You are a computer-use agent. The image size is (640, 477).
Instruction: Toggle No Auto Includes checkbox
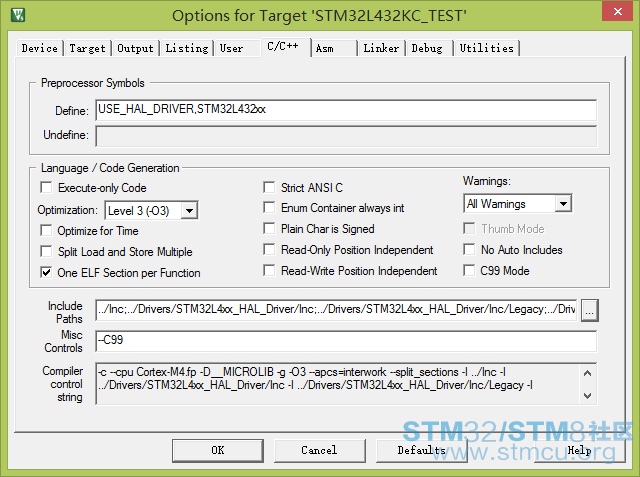(469, 249)
